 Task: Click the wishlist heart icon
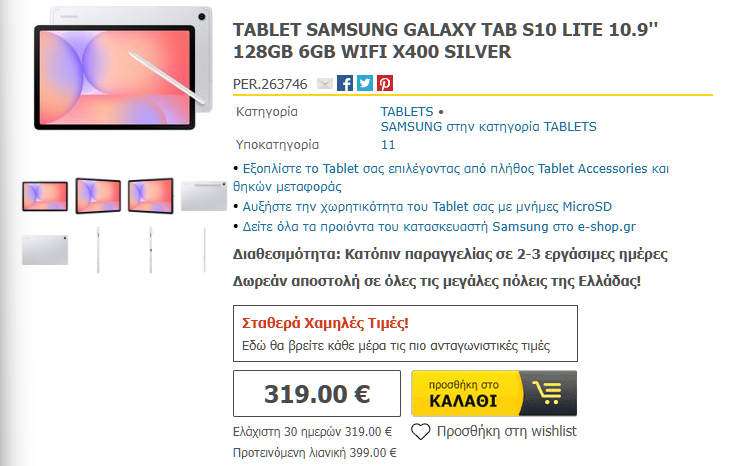tap(421, 432)
